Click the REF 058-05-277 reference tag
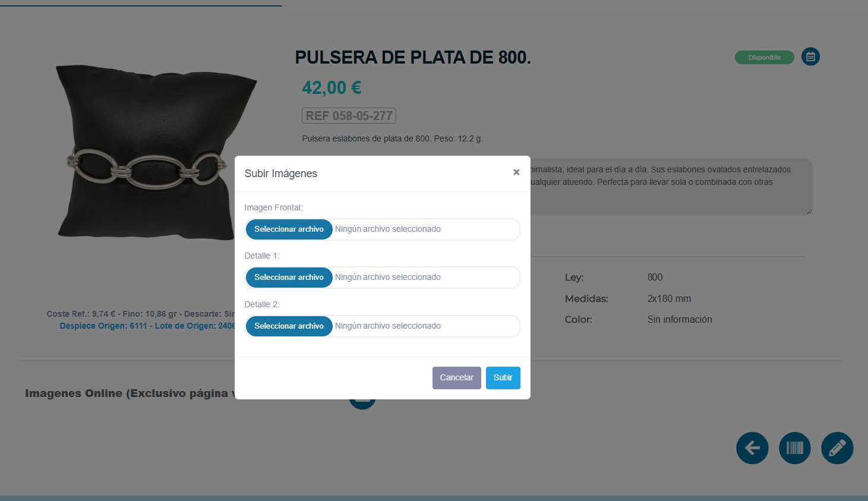The height and width of the screenshot is (501, 868). point(349,115)
